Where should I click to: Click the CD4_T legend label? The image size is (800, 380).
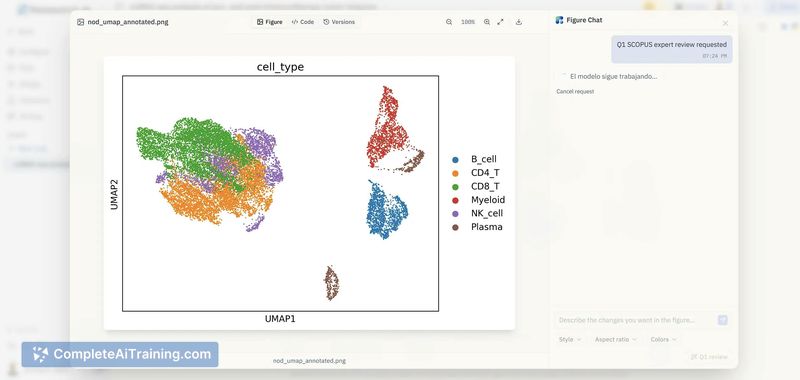[x=485, y=173]
